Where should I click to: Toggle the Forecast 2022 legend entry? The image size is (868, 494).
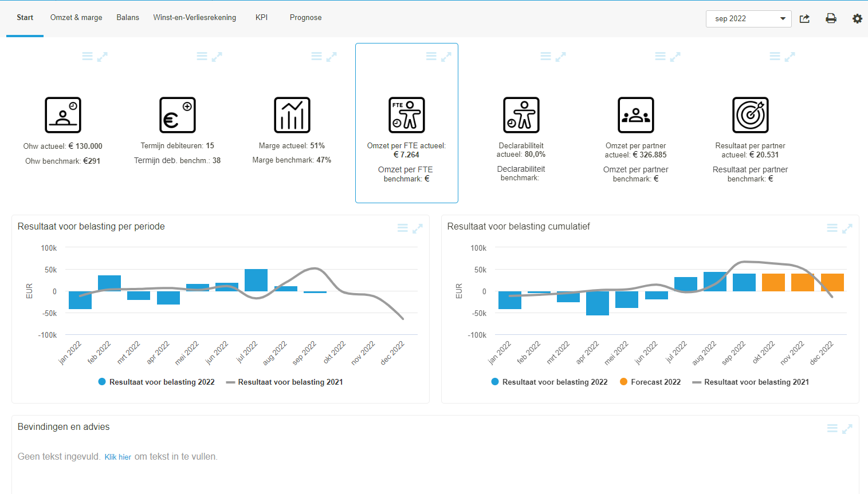[x=650, y=382]
